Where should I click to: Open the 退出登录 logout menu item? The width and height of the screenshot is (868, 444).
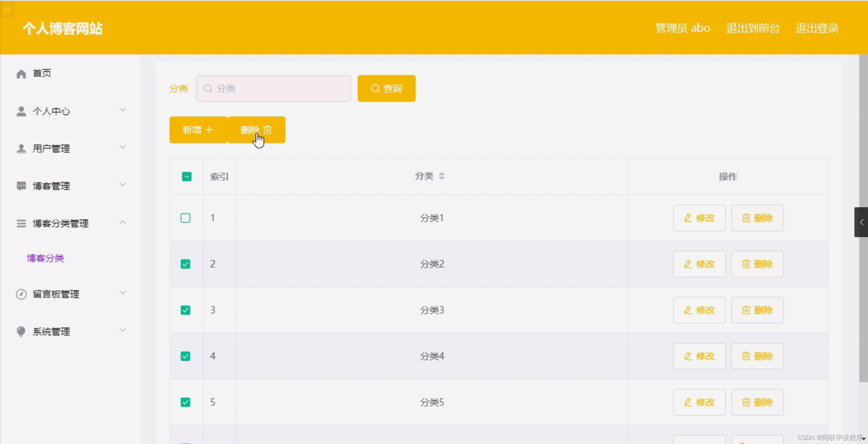click(816, 28)
